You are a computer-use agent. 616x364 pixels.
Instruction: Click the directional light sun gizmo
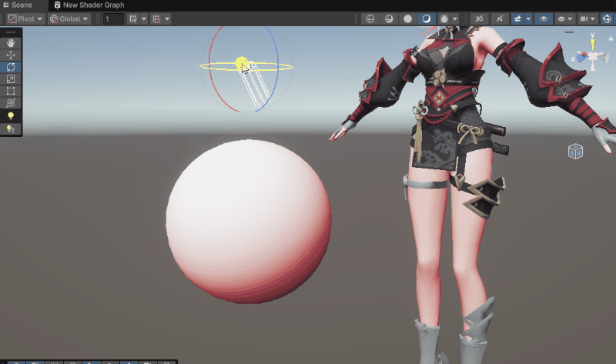pos(241,63)
